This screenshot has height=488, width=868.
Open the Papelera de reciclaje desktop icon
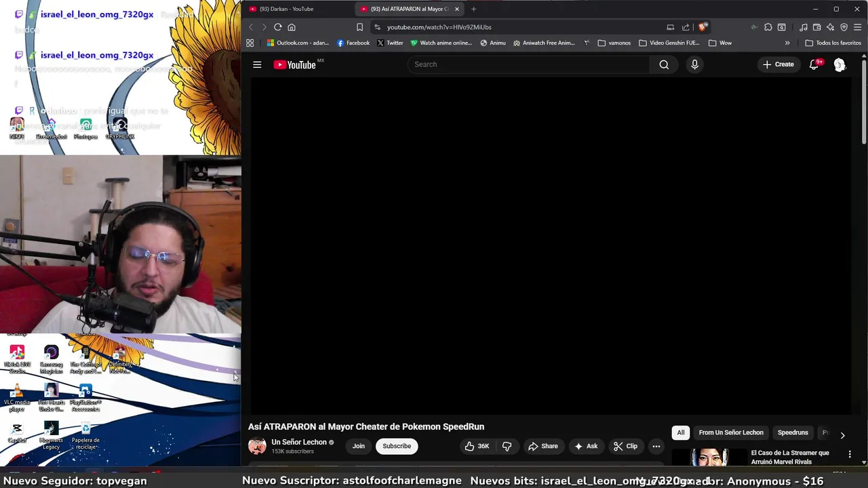pyautogui.click(x=85, y=436)
